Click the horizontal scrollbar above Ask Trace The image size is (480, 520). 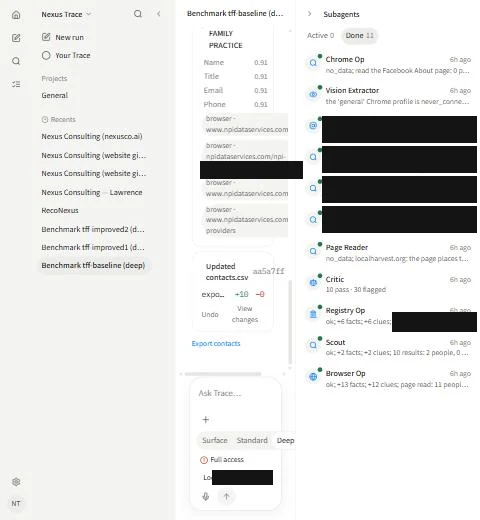223,374
